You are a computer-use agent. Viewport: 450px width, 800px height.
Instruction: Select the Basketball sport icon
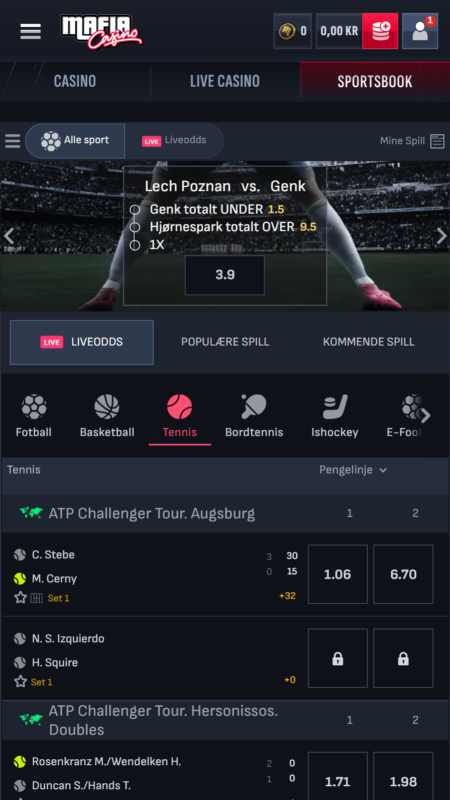click(x=107, y=416)
